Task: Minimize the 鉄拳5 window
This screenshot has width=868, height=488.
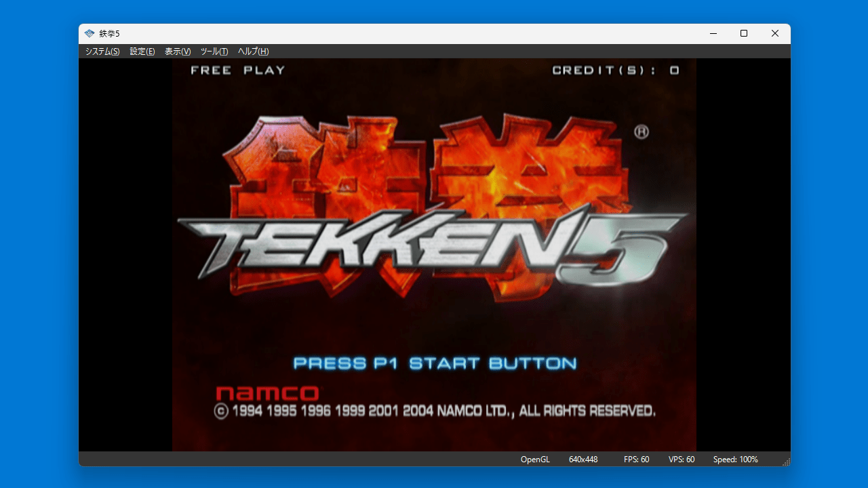Action: coord(713,33)
